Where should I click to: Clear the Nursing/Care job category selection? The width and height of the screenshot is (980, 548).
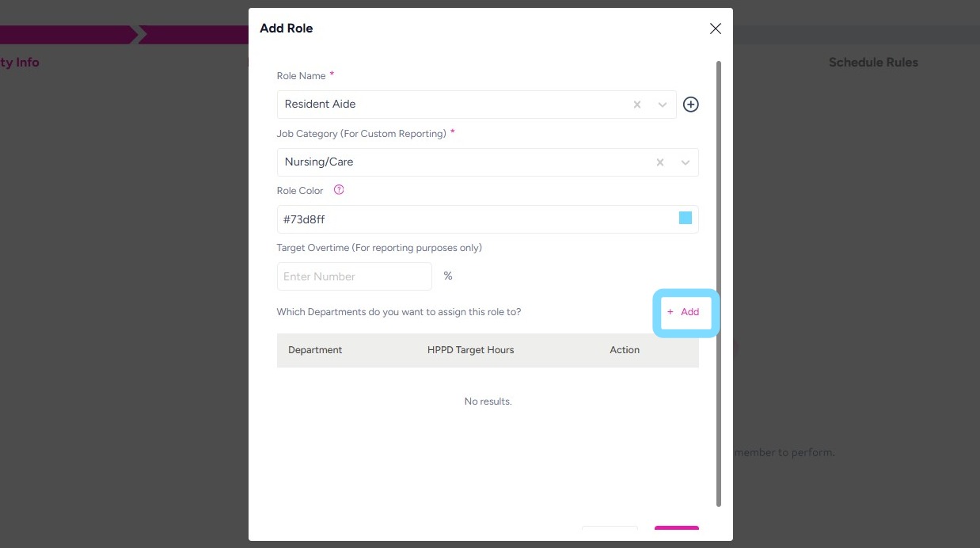(x=660, y=162)
